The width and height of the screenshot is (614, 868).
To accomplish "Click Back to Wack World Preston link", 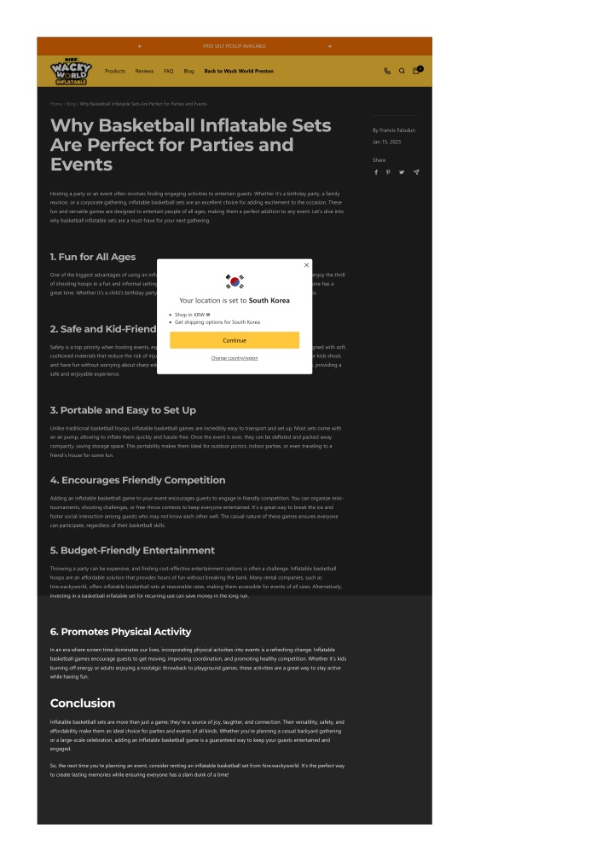I will pyautogui.click(x=239, y=72).
